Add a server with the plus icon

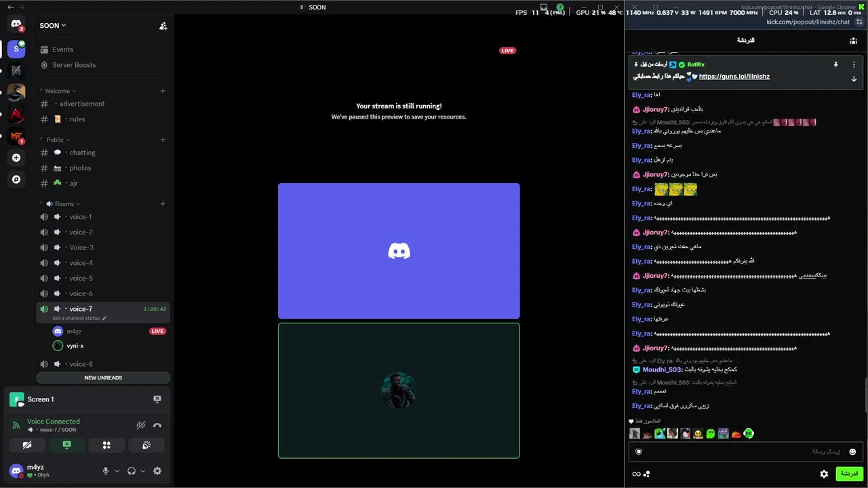tap(16, 158)
